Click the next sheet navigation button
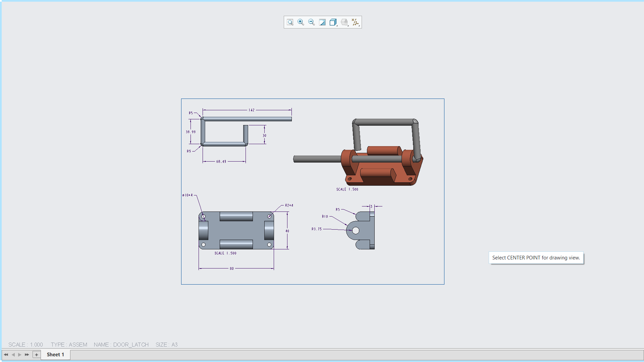This screenshot has width=644, height=362. 19,355
